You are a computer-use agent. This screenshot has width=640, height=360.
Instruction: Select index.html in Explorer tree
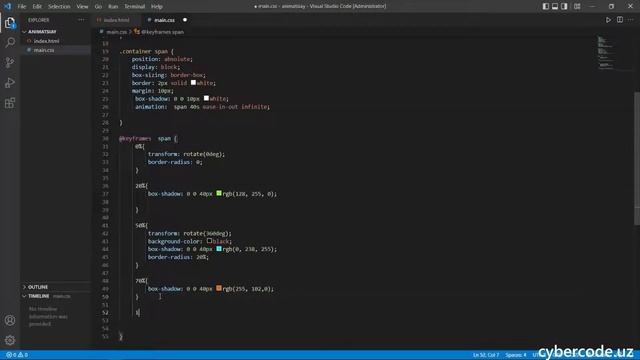pos(46,41)
